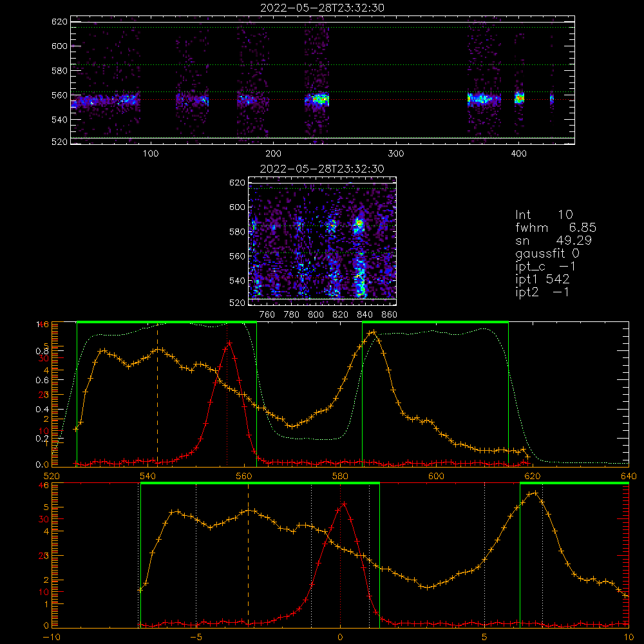The width and height of the screenshot is (644, 644).
Task: Click the timestamp title above the top spectrogram
Action: pyautogui.click(x=323, y=8)
